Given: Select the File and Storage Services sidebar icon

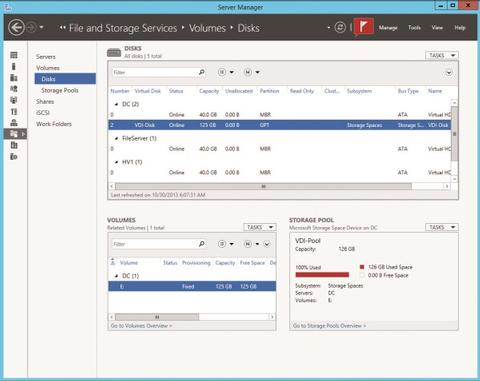Looking at the screenshot, I should [14, 134].
